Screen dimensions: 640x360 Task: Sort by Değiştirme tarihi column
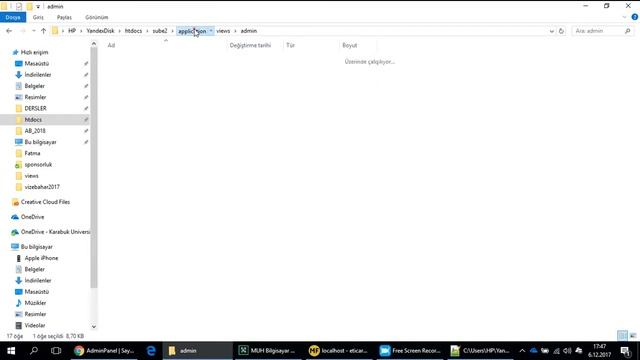point(250,45)
